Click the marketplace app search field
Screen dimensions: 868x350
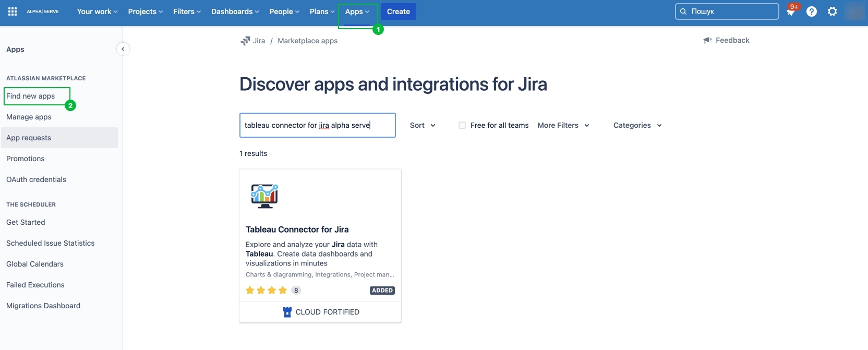tap(318, 125)
